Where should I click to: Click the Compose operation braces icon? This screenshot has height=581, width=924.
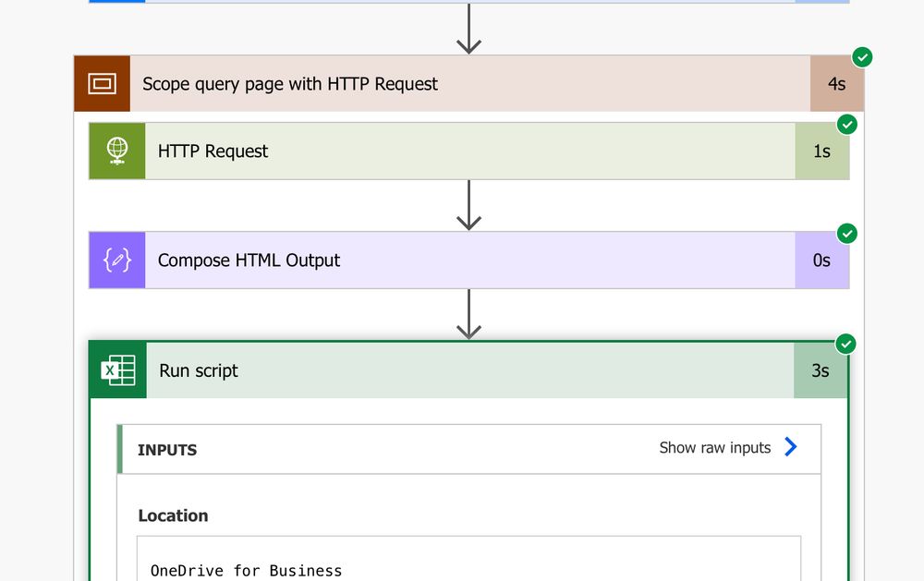(x=116, y=260)
